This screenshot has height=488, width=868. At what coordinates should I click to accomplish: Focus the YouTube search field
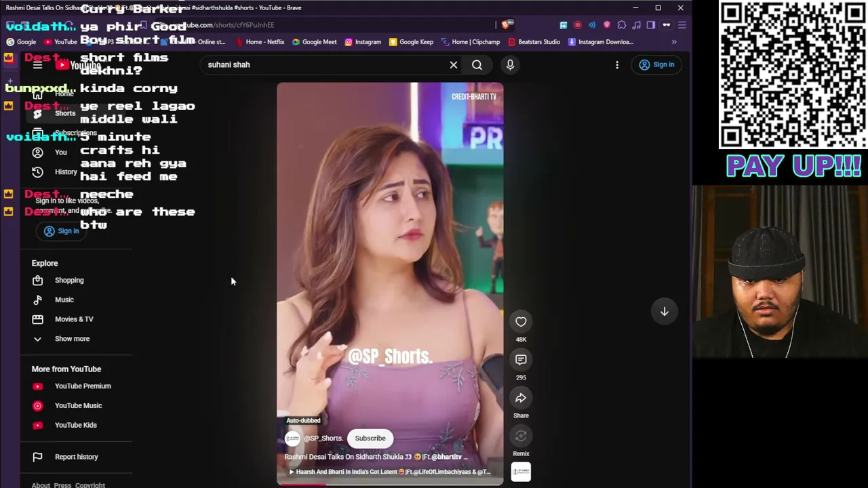pyautogui.click(x=325, y=64)
